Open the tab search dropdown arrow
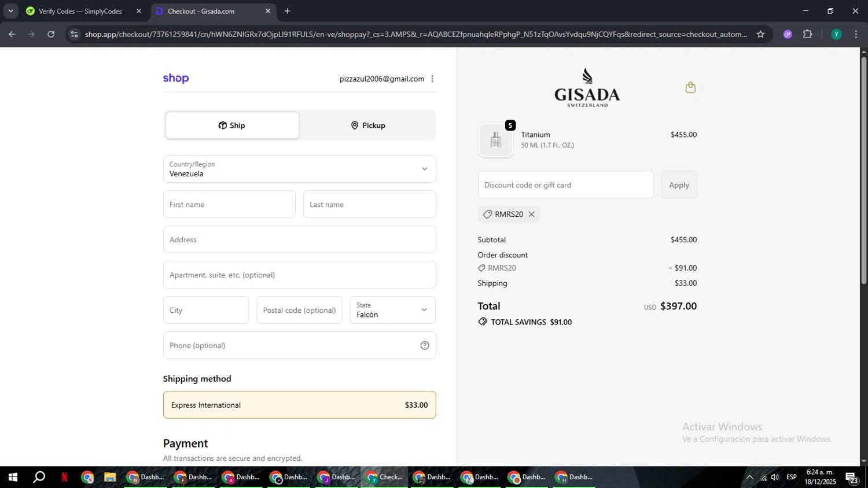 (10, 11)
